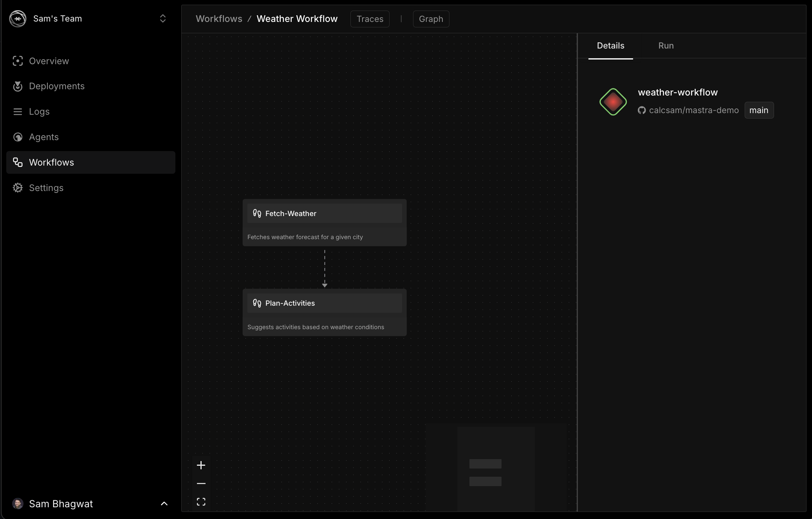
Task: Click the Sam's Team logo
Action: coord(18,18)
